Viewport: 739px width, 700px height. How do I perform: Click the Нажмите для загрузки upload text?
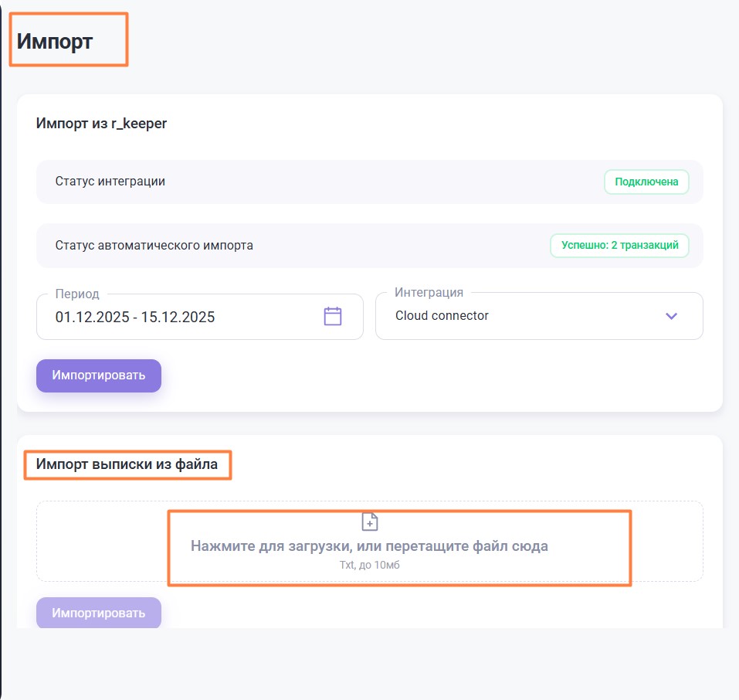[x=369, y=546]
